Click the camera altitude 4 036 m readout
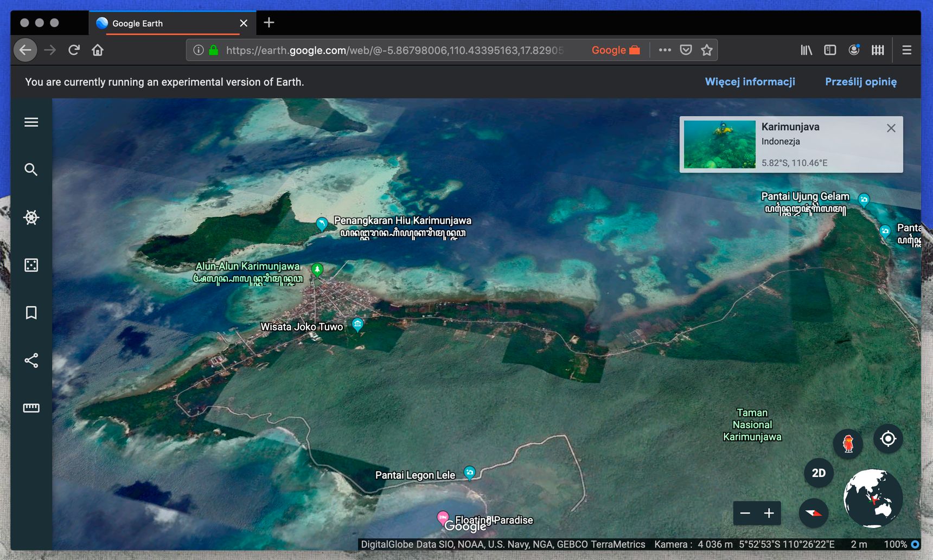 (x=715, y=544)
